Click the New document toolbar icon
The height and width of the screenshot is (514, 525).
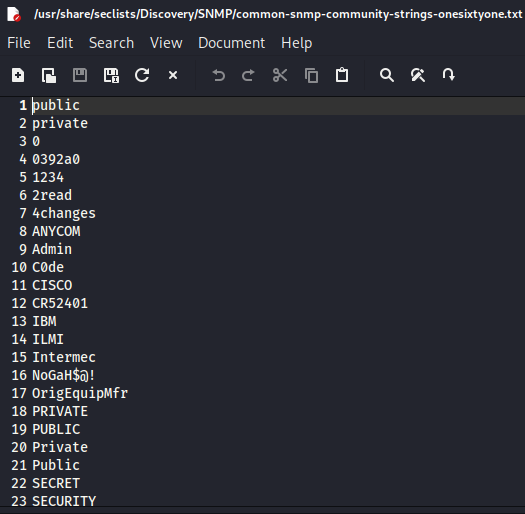(18, 75)
